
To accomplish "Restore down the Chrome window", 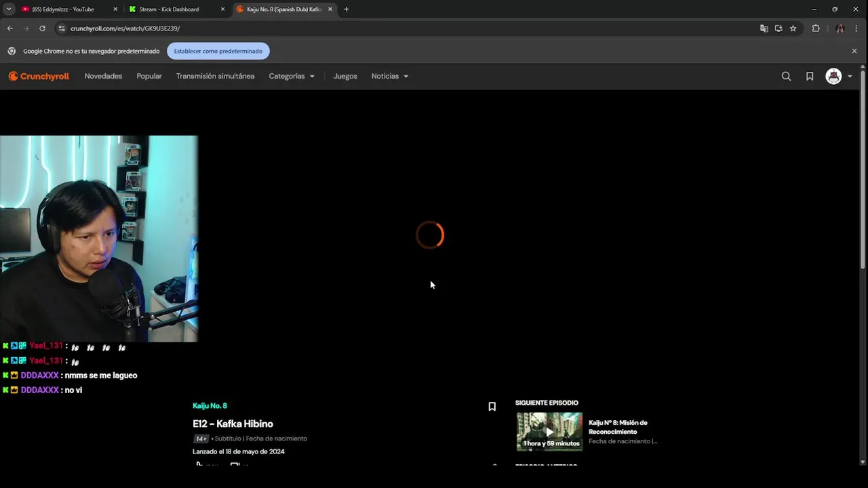I will 835,9.
